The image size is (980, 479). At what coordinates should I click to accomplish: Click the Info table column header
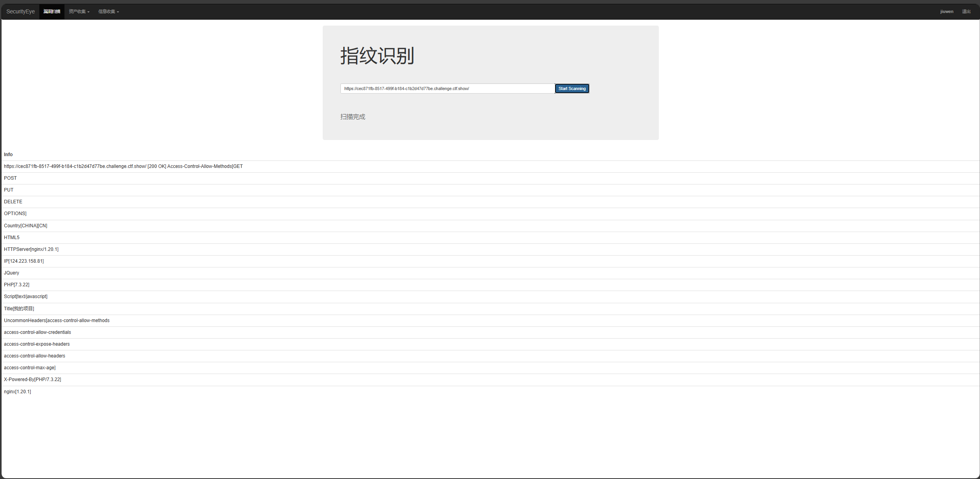[8, 155]
